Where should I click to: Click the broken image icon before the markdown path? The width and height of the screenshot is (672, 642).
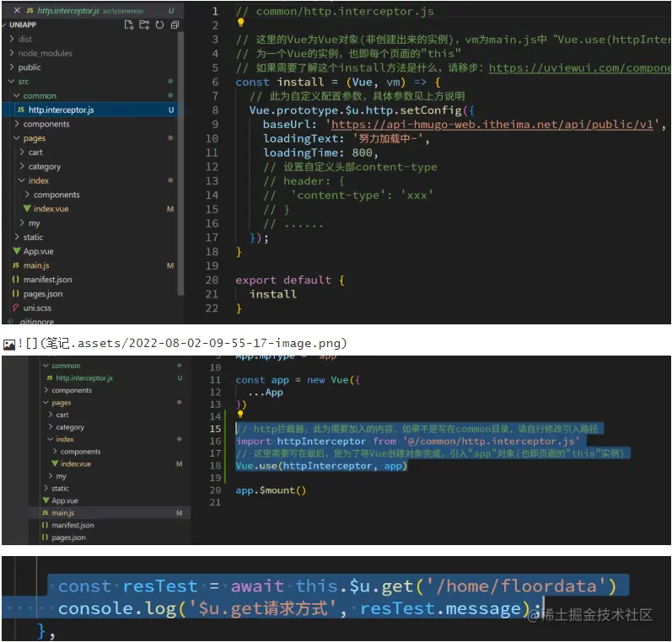click(x=9, y=345)
